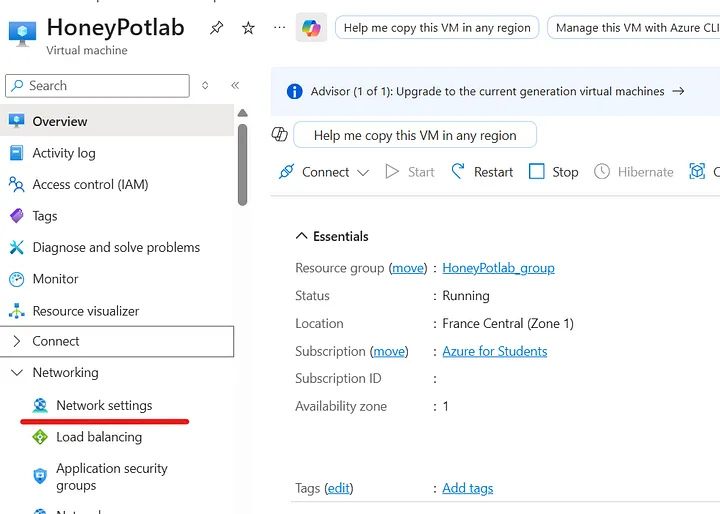Expand or collapse all menu groups toggle
Viewport: 720px width, 514px height.
[205, 85]
